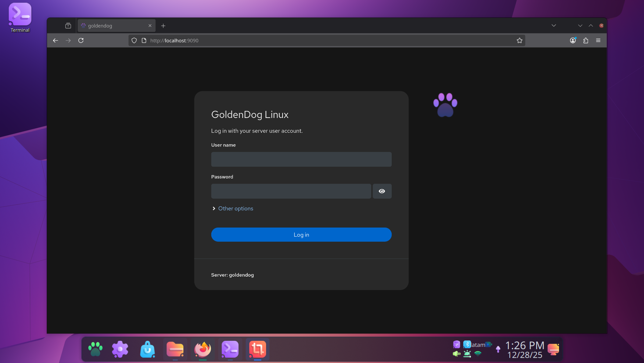Open Firefox from the taskbar
This screenshot has height=363, width=644.
[x=203, y=350]
